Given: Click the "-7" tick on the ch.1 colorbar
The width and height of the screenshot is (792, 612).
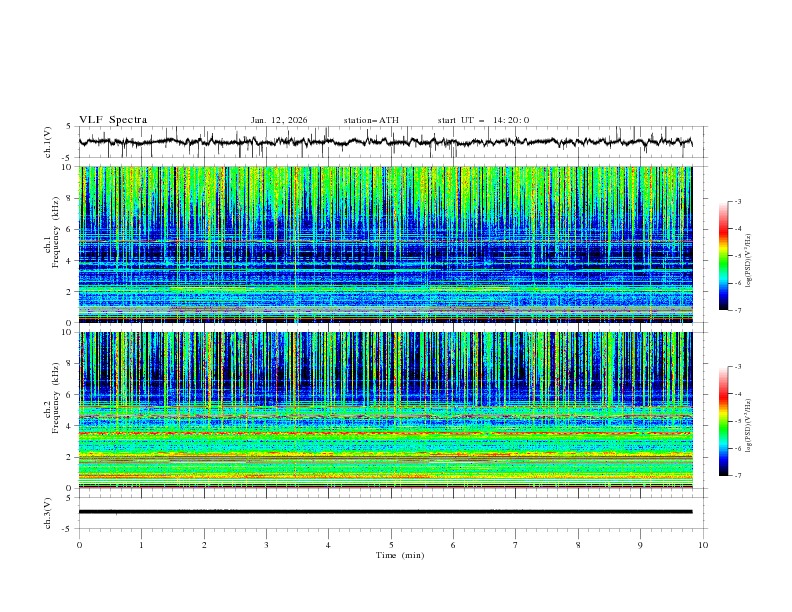Looking at the screenshot, I should [738, 310].
